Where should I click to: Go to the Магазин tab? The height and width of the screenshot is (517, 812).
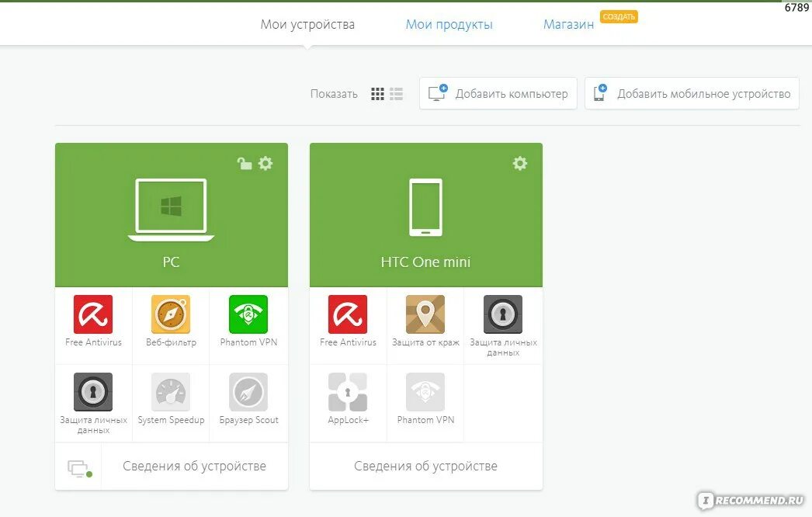coord(568,24)
